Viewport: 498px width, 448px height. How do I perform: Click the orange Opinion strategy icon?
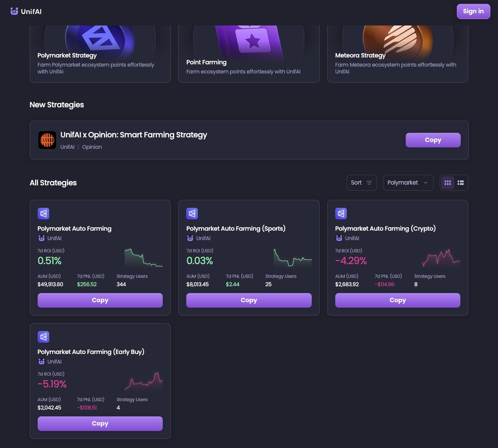click(x=47, y=140)
